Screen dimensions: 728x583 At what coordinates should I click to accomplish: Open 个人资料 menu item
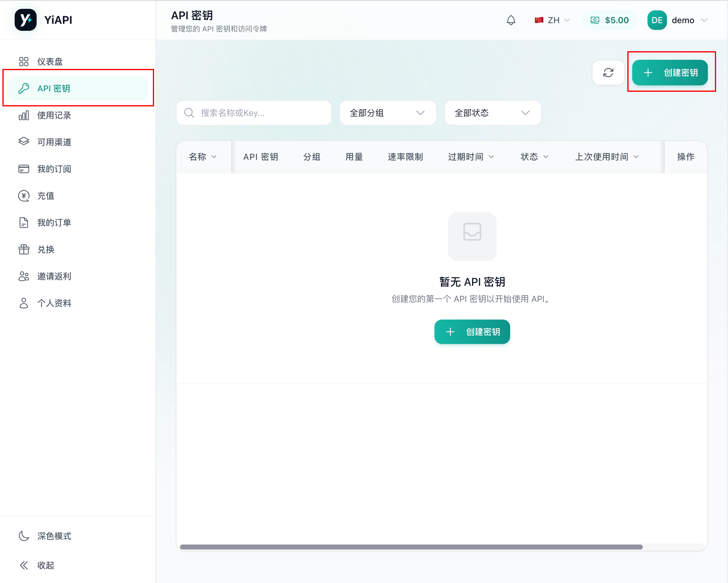click(78, 303)
